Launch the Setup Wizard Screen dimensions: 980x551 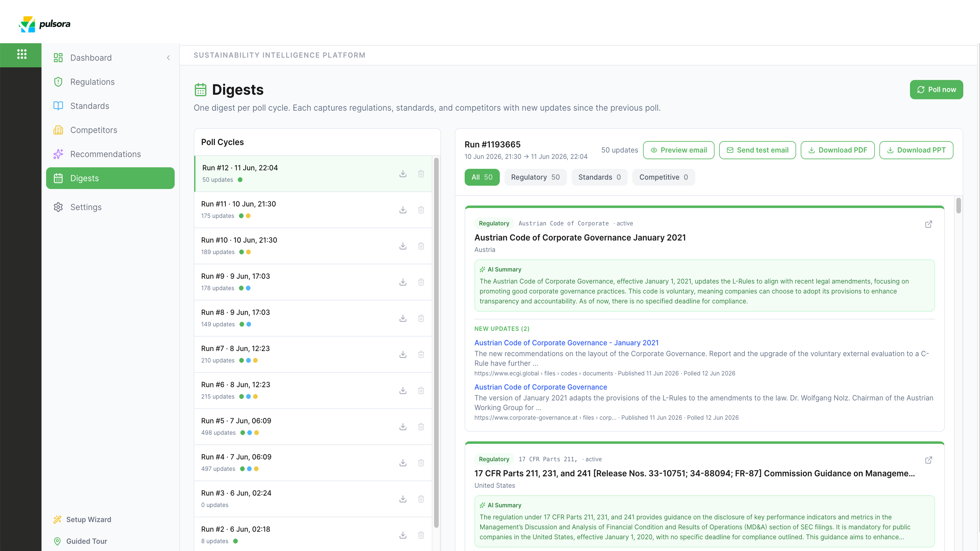pyautogui.click(x=82, y=519)
